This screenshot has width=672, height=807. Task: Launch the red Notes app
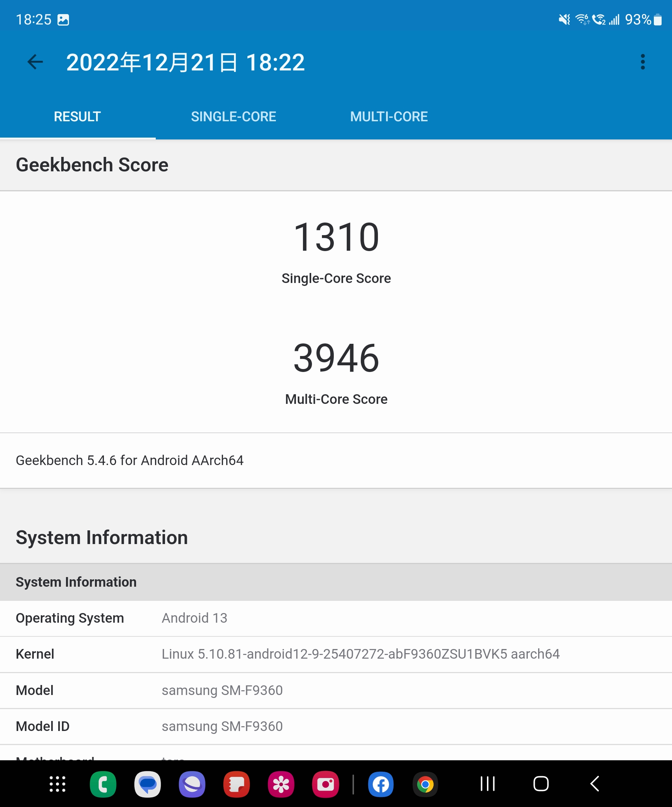[x=237, y=784]
